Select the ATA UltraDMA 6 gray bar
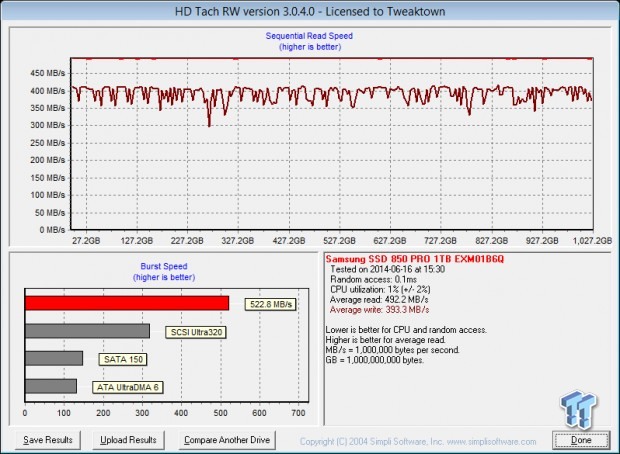Viewport: 620px width, 454px height. pyautogui.click(x=51, y=386)
